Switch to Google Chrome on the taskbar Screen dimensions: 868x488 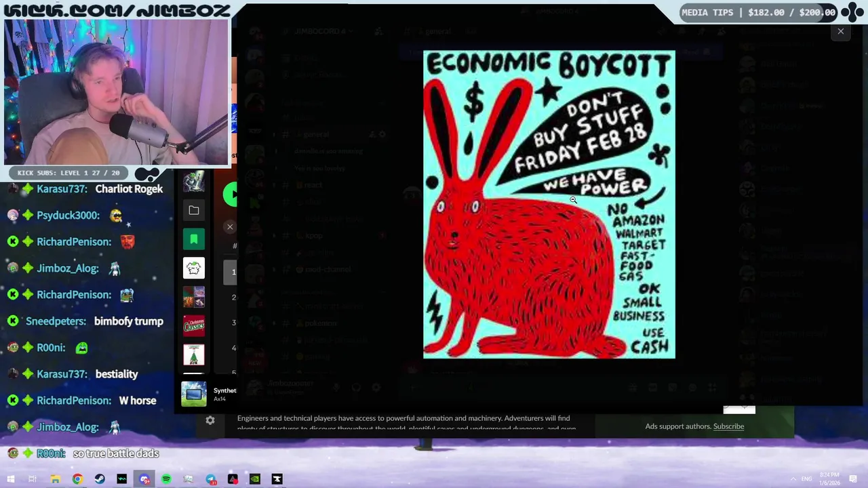[x=77, y=479]
